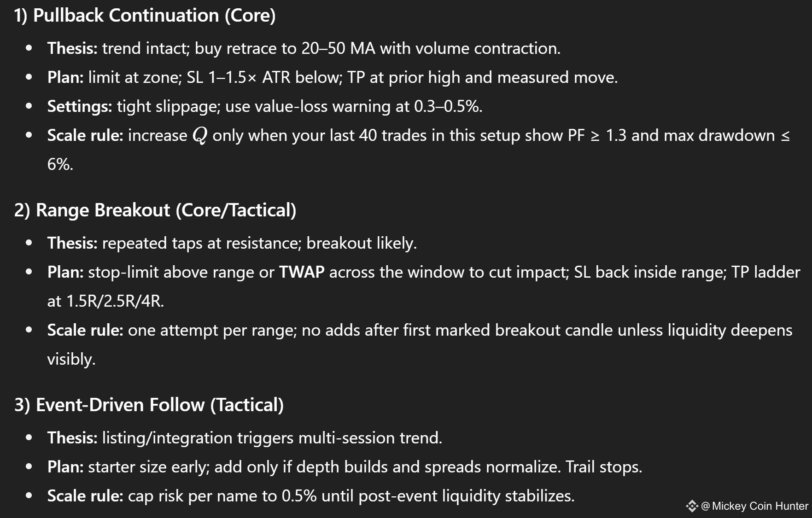Image resolution: width=812 pixels, height=518 pixels.
Task: Click the Plan label about stop-limit above range
Action: point(65,272)
